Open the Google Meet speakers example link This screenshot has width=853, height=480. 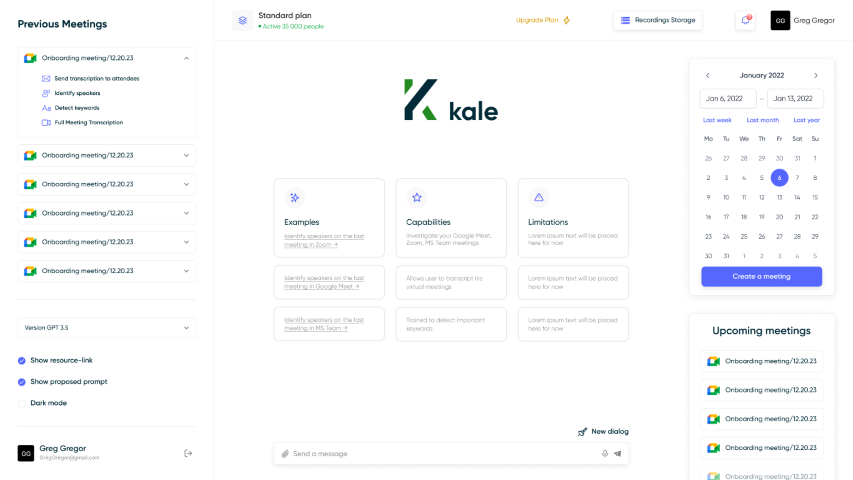pos(324,282)
